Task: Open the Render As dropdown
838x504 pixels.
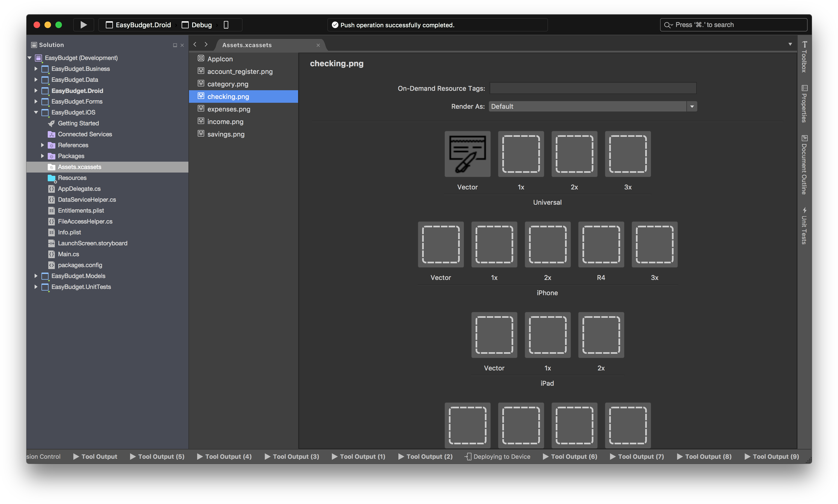Action: click(692, 106)
